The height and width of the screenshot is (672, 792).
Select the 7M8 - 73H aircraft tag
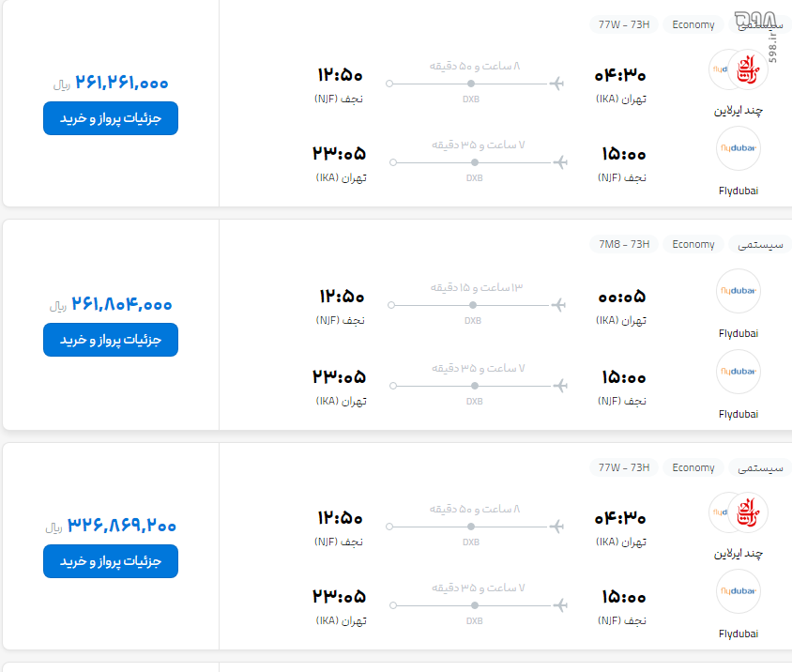[x=624, y=244]
